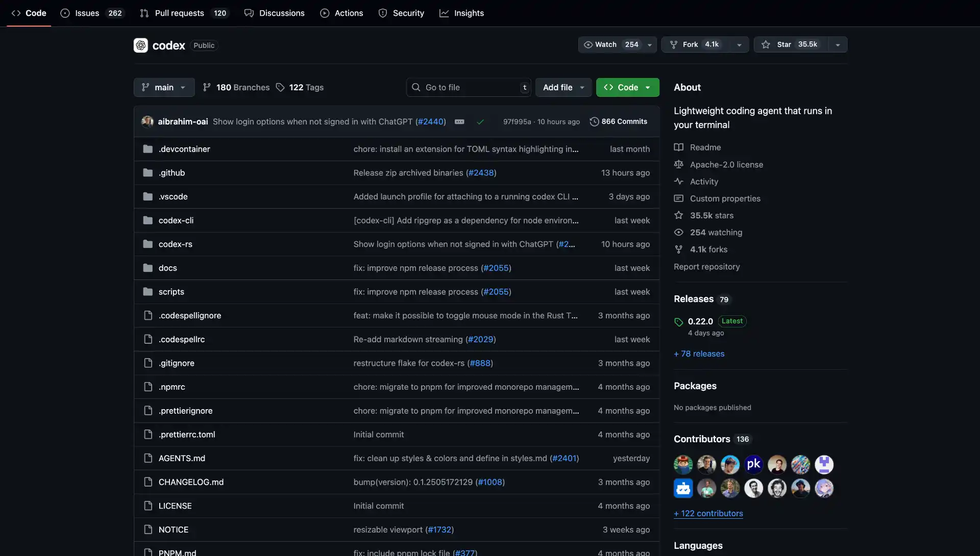Screen dimensions: 980x556
Task: Open the Pull requests tab
Action: point(184,13)
